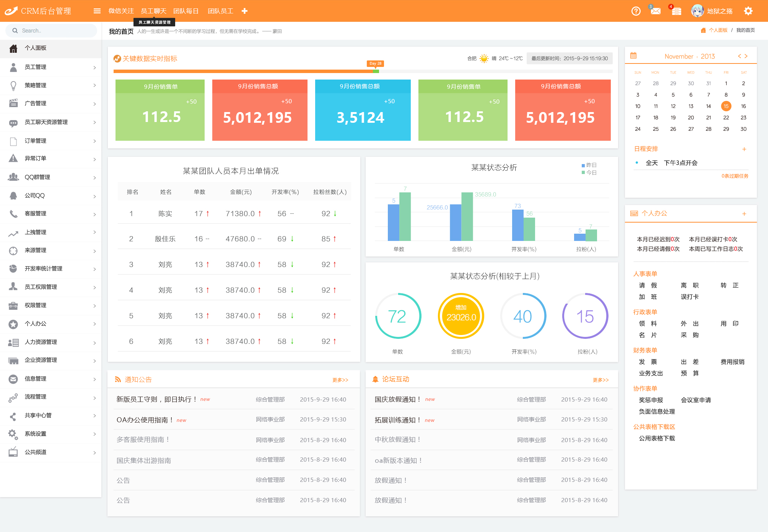Click the plus icon in the top navigation
This screenshot has width=768, height=532.
click(x=245, y=11)
